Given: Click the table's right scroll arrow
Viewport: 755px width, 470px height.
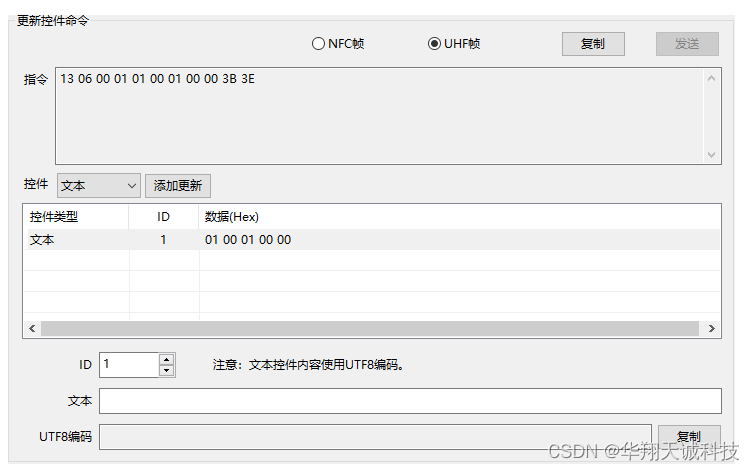Looking at the screenshot, I should (x=712, y=328).
